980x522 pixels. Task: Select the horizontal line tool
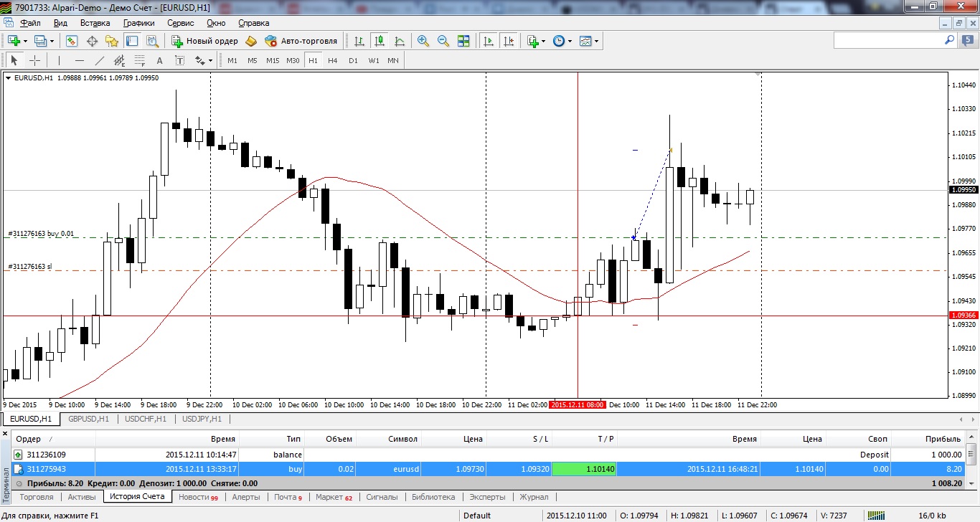click(x=79, y=60)
